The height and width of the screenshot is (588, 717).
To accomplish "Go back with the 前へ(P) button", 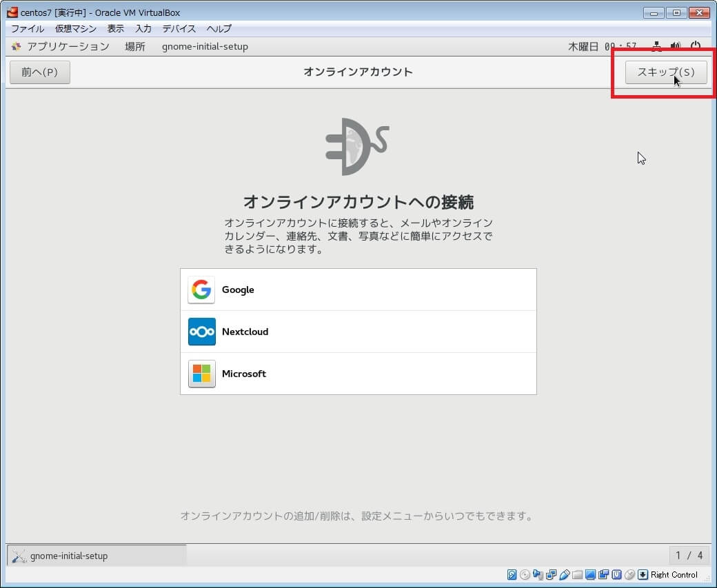I will click(x=40, y=72).
